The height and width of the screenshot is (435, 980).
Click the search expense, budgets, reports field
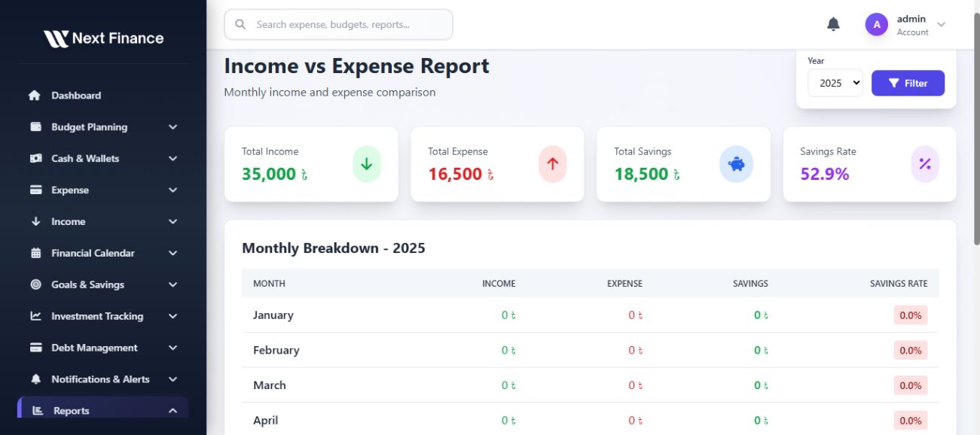(x=339, y=25)
